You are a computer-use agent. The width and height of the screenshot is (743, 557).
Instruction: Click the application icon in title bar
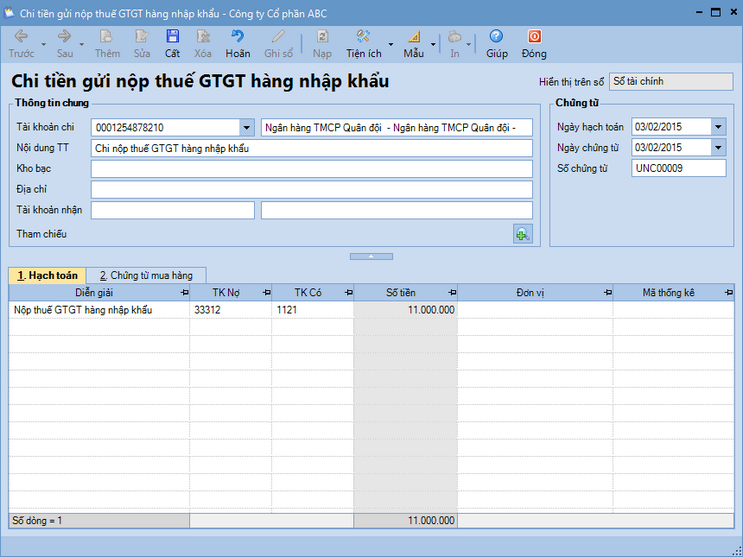click(9, 13)
